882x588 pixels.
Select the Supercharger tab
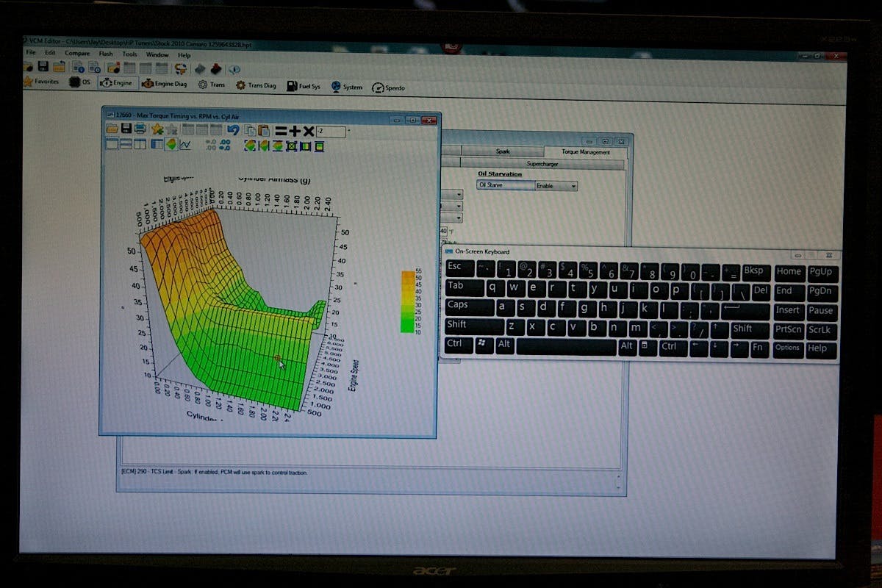pos(542,164)
